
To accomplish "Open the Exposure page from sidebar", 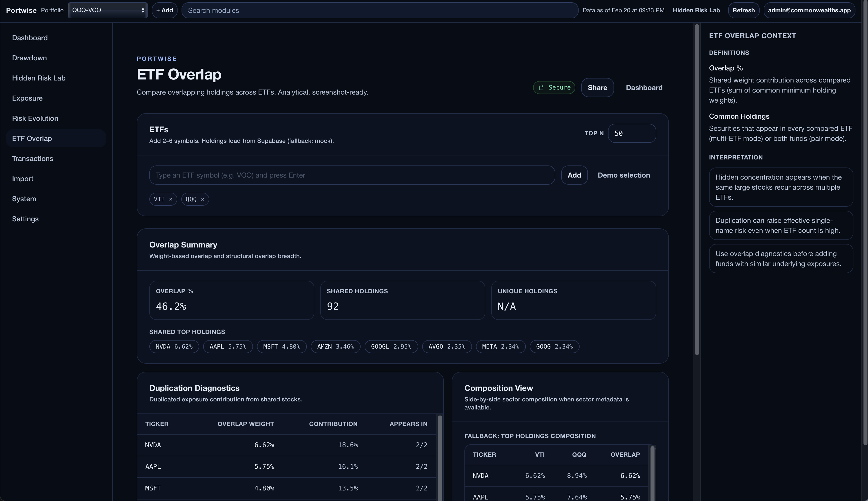I will coord(27,98).
